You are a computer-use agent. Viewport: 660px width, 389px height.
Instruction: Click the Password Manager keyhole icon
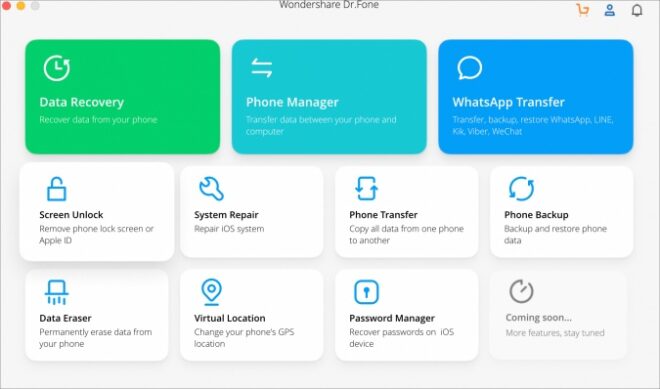(x=366, y=292)
